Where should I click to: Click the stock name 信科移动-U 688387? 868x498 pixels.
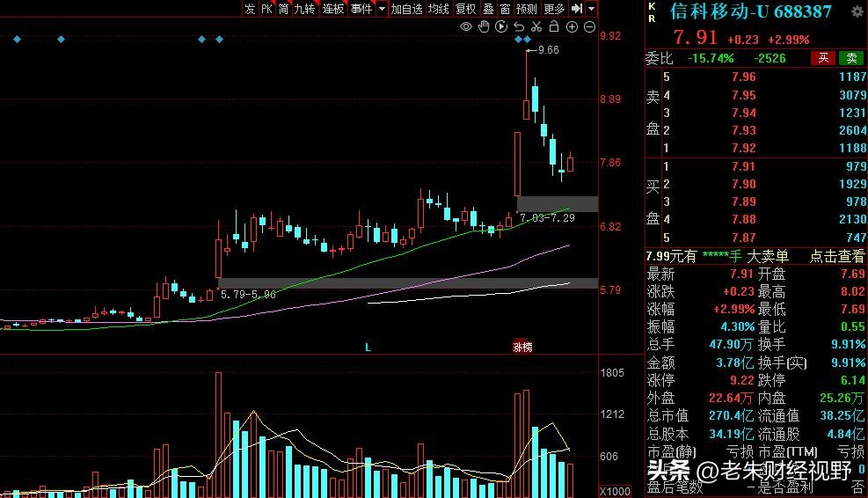pos(751,11)
